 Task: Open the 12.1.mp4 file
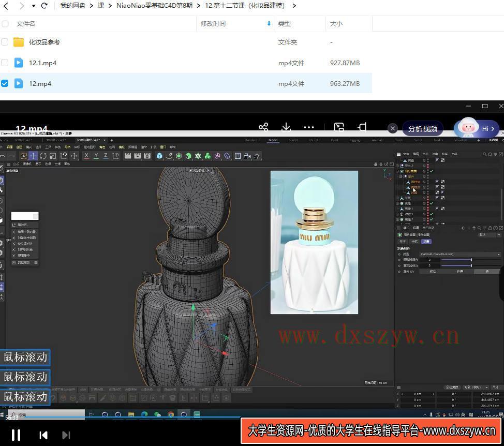pos(43,63)
